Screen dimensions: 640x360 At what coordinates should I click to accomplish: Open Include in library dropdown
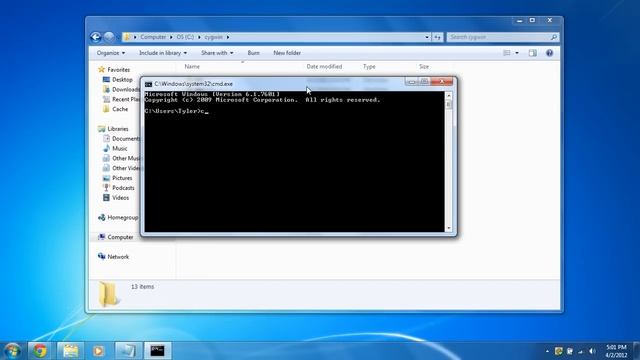[163, 53]
